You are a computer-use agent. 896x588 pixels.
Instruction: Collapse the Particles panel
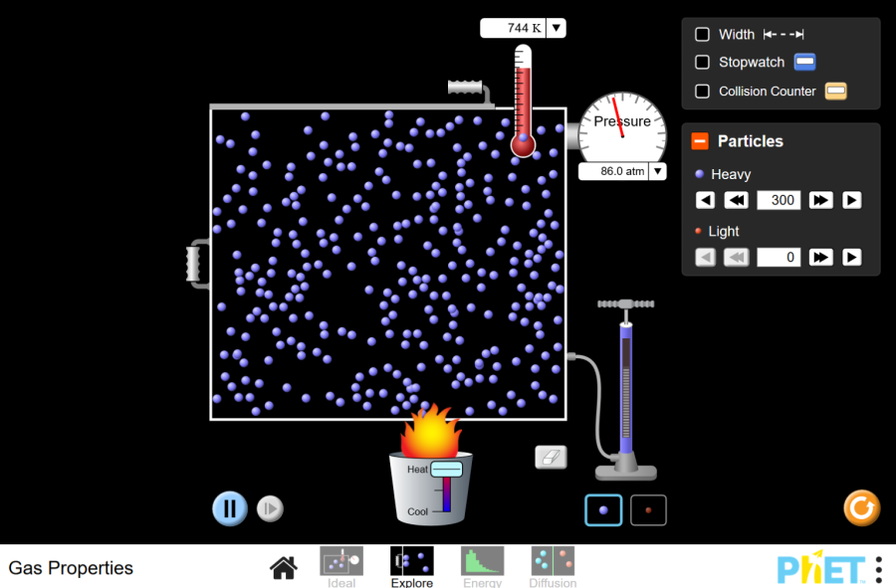tap(700, 141)
